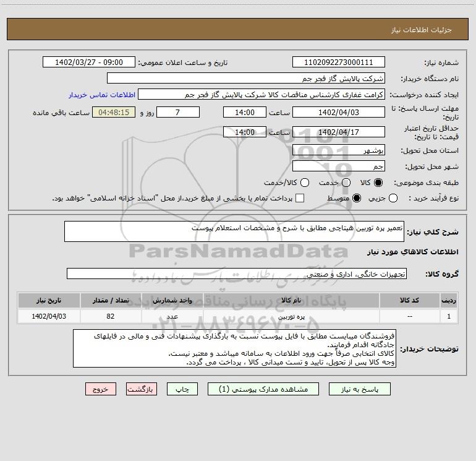Viewport: 476px width, 461px height.
Task: Click the announcement date field 1402/03/27 - 09:00
Action: [88, 62]
